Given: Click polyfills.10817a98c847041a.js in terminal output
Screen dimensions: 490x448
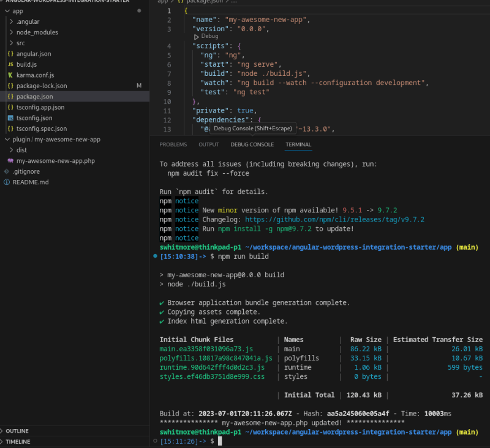Looking at the screenshot, I should pyautogui.click(x=216, y=358).
